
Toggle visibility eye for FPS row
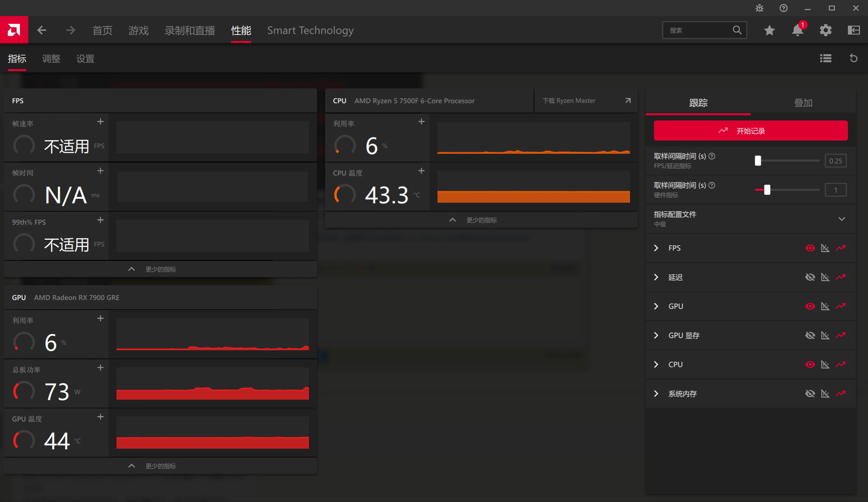[810, 248]
